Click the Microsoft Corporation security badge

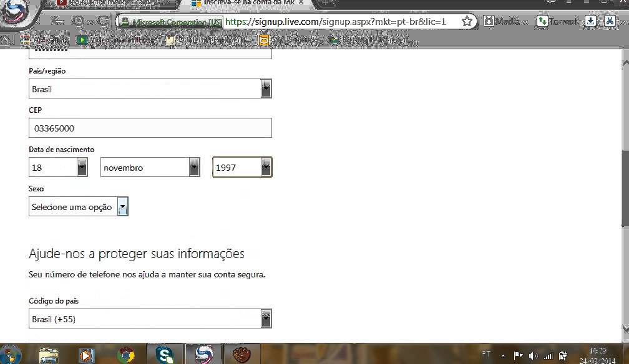tap(171, 22)
